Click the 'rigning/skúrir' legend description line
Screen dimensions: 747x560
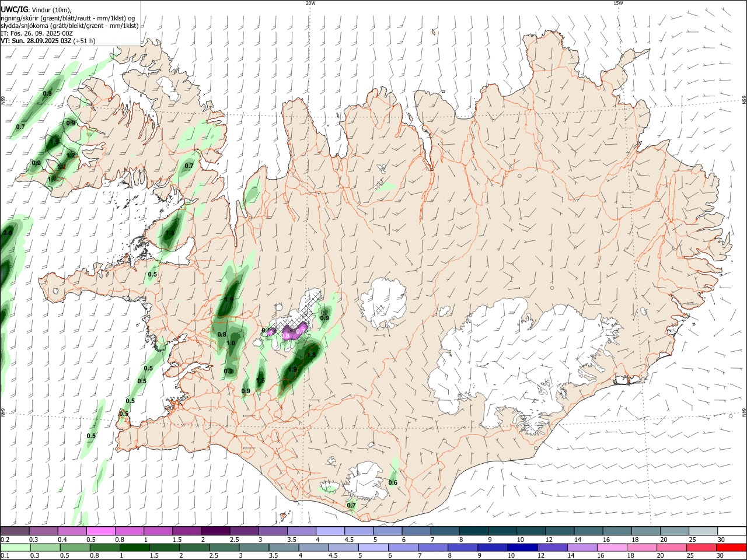click(x=68, y=18)
